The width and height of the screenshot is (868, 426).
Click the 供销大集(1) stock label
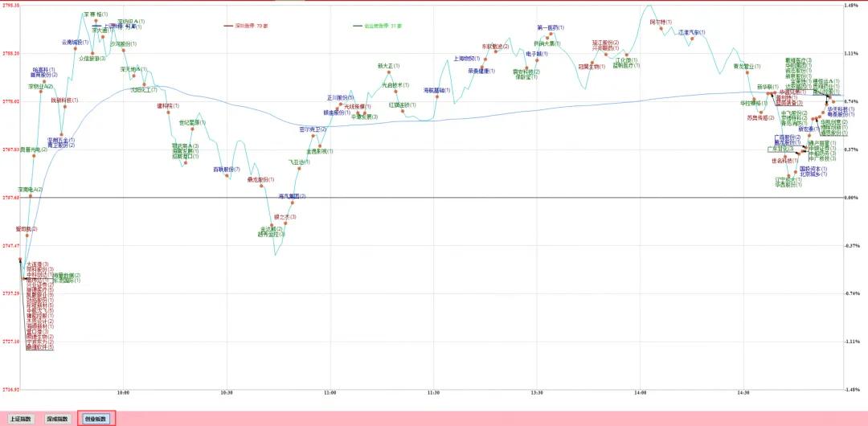click(x=547, y=43)
